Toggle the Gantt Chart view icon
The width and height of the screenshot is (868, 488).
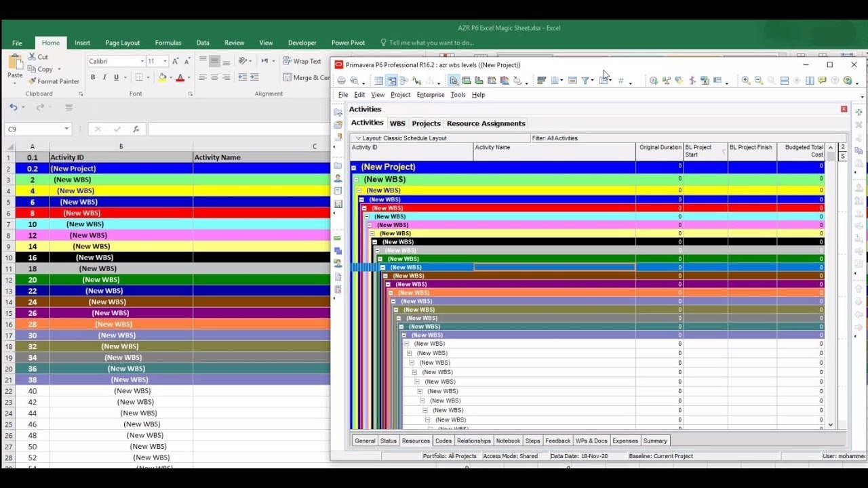pyautogui.click(x=392, y=81)
